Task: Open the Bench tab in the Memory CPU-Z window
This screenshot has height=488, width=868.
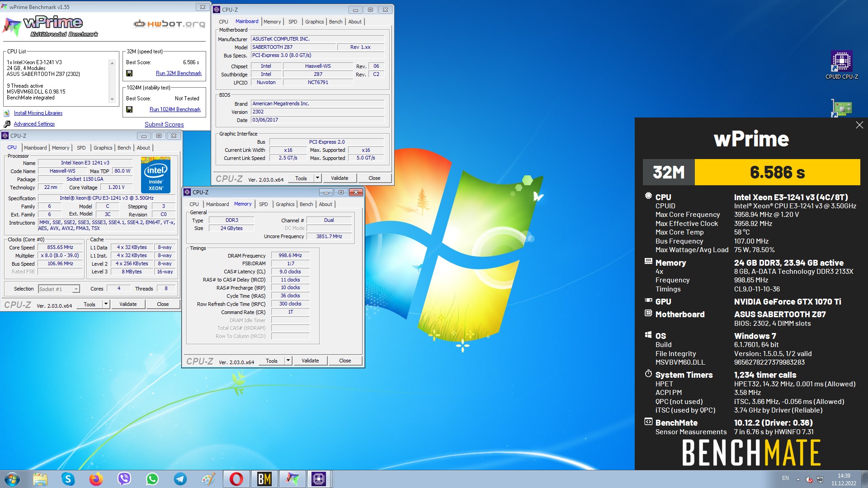Action: tap(306, 204)
